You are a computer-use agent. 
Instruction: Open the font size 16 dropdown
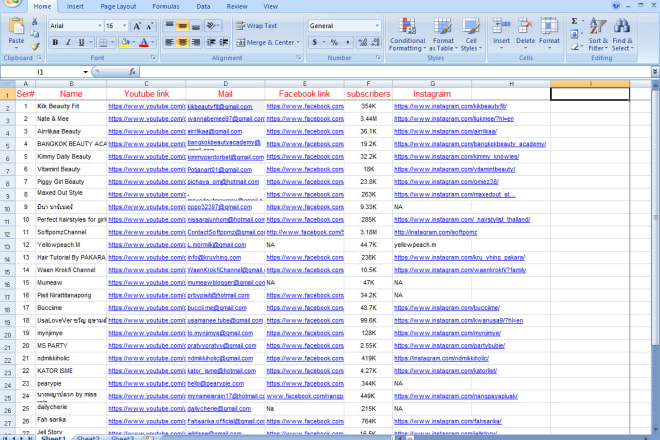pyautogui.click(x=125, y=26)
